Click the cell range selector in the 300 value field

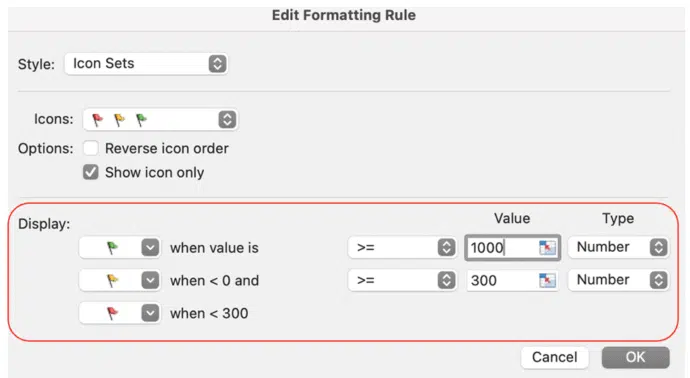(547, 280)
